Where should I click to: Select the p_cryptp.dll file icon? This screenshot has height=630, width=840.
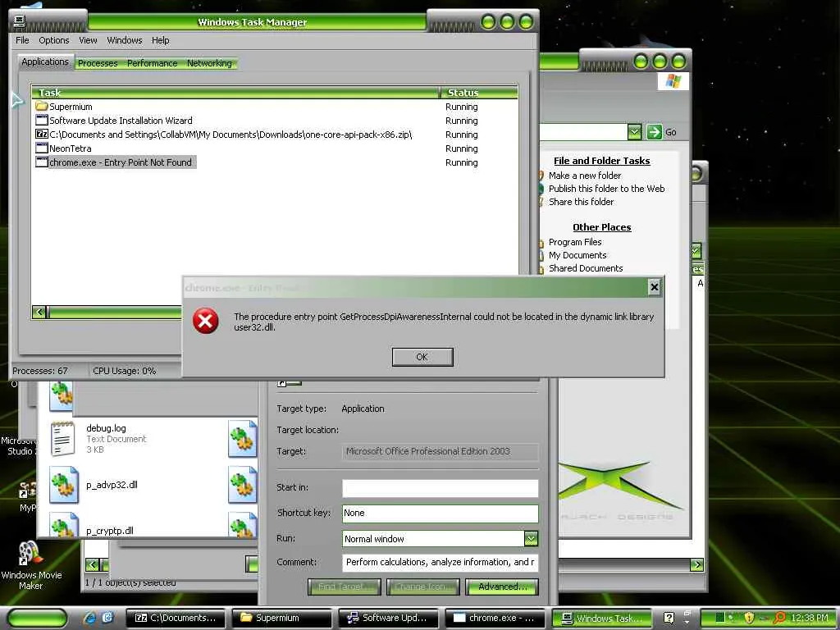(64, 525)
